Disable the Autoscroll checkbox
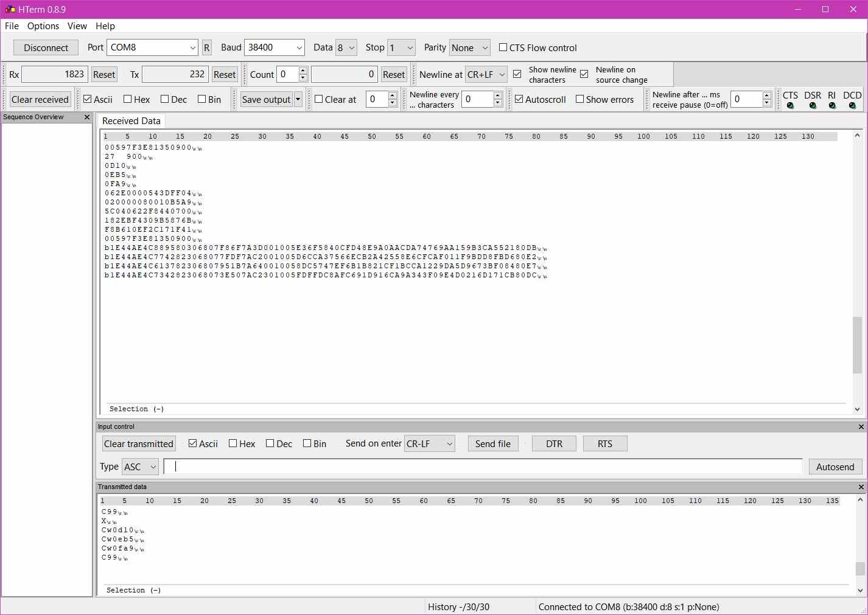The width and height of the screenshot is (868, 615). (519, 99)
